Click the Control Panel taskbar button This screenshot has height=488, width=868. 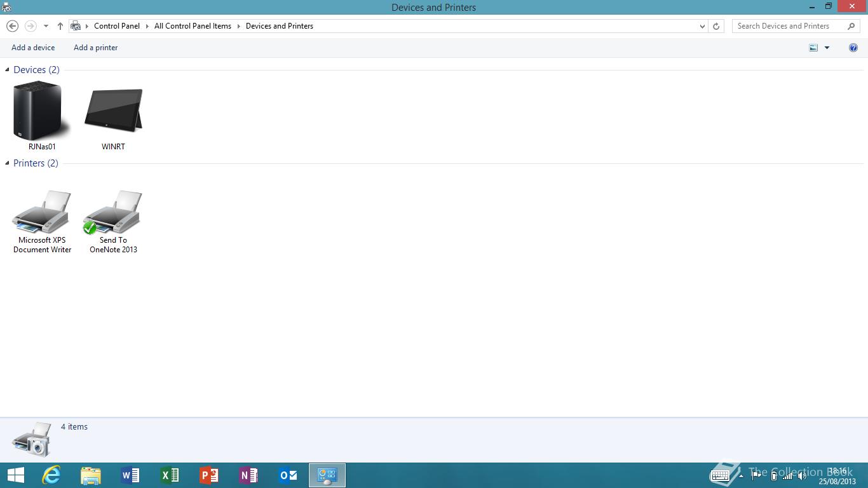pos(327,475)
